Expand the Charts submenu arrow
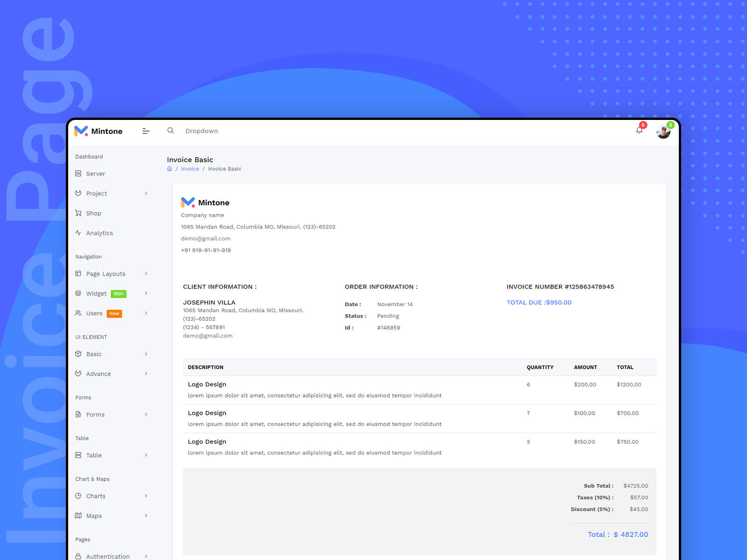The image size is (747, 560). 146,496
